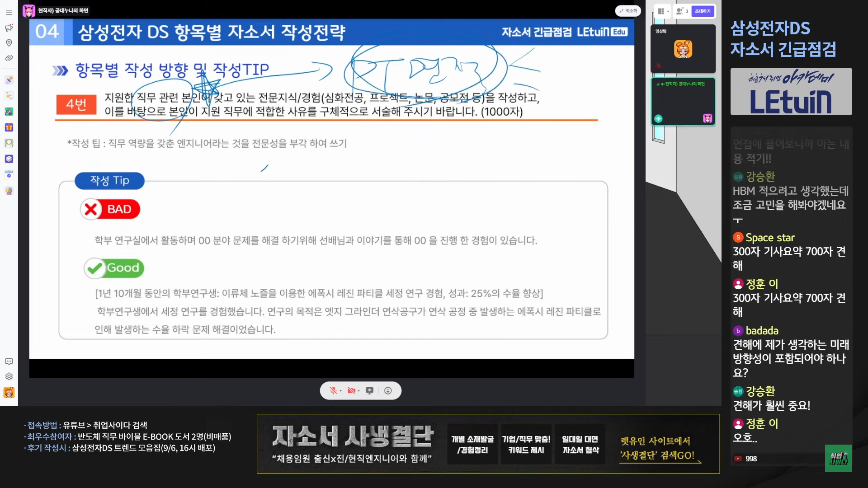Image resolution: width=868 pixels, height=488 pixels.
Task: Open the participants list showing 3
Action: pos(682,11)
